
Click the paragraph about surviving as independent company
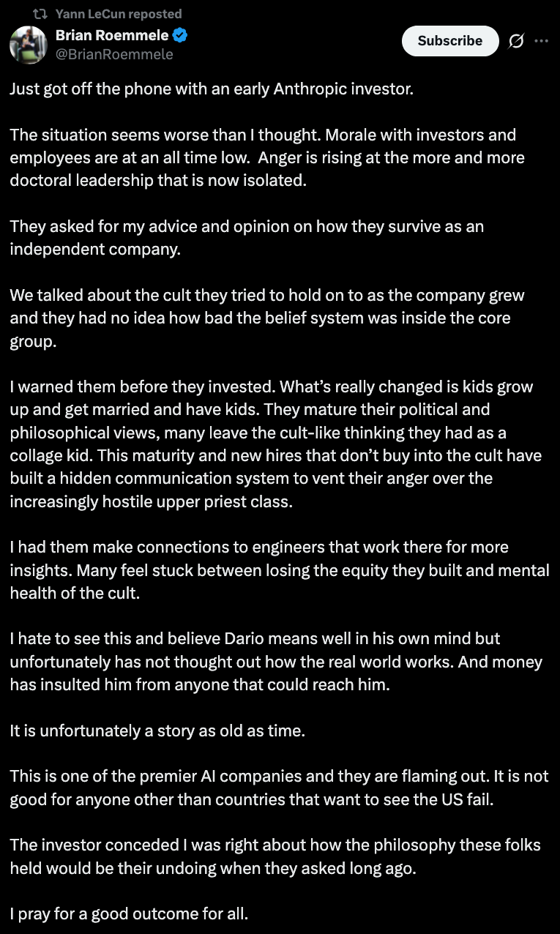pos(247,237)
